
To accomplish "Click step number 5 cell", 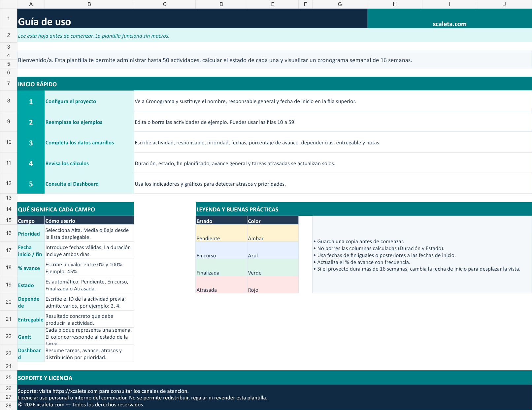I will click(x=31, y=183).
